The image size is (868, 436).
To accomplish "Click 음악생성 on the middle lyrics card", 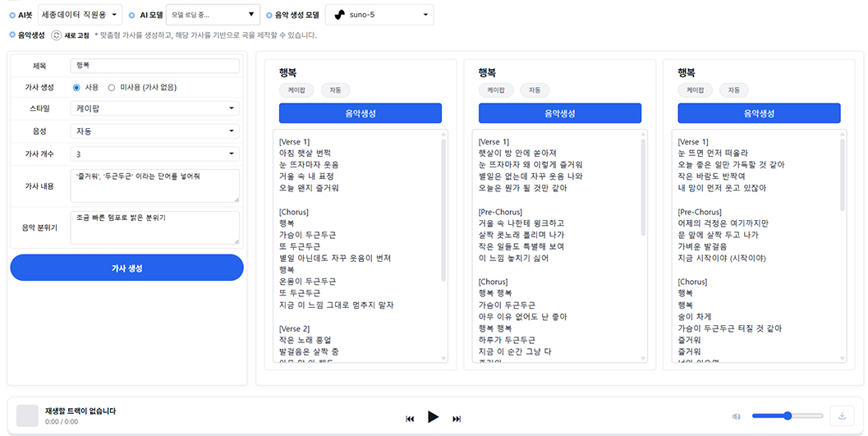I will (559, 113).
